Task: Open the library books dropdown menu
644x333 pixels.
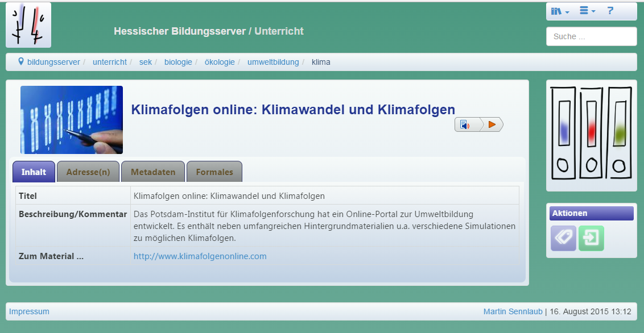Action: click(560, 11)
